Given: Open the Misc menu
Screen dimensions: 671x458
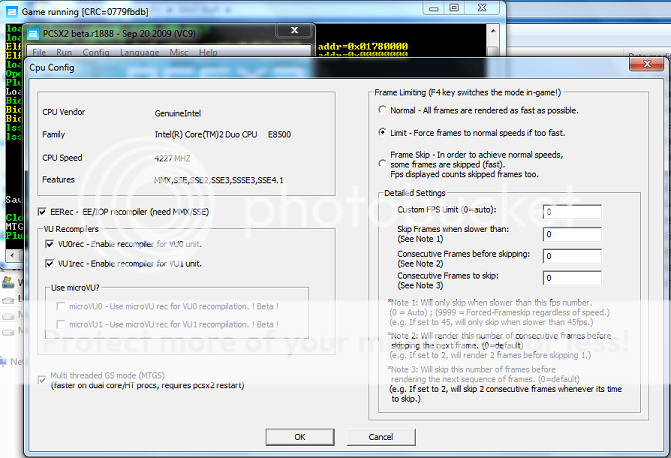Looking at the screenshot, I should tap(179, 51).
